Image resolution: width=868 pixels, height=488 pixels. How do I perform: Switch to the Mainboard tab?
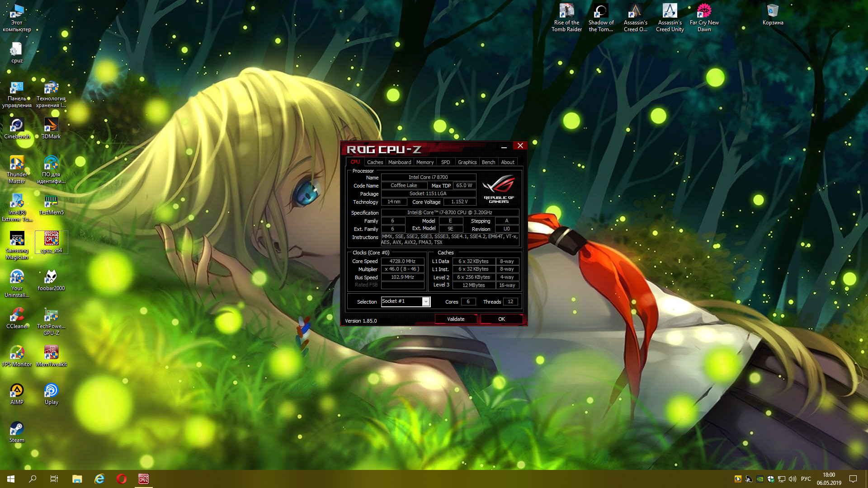click(x=400, y=162)
